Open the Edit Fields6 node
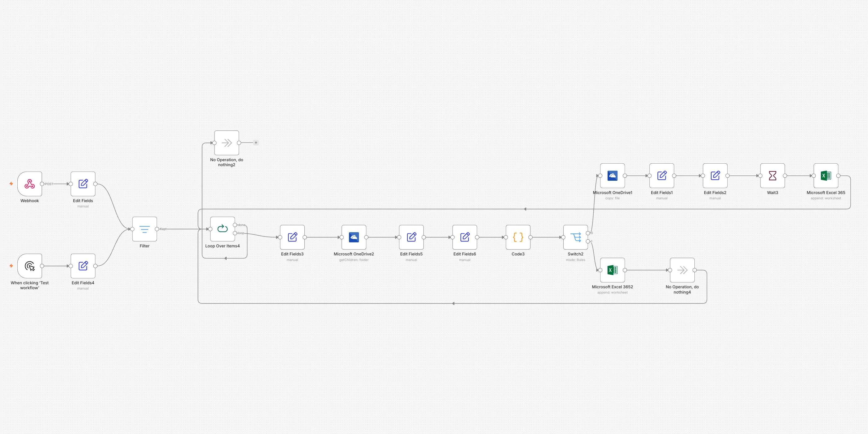The image size is (868, 434). pos(465,237)
